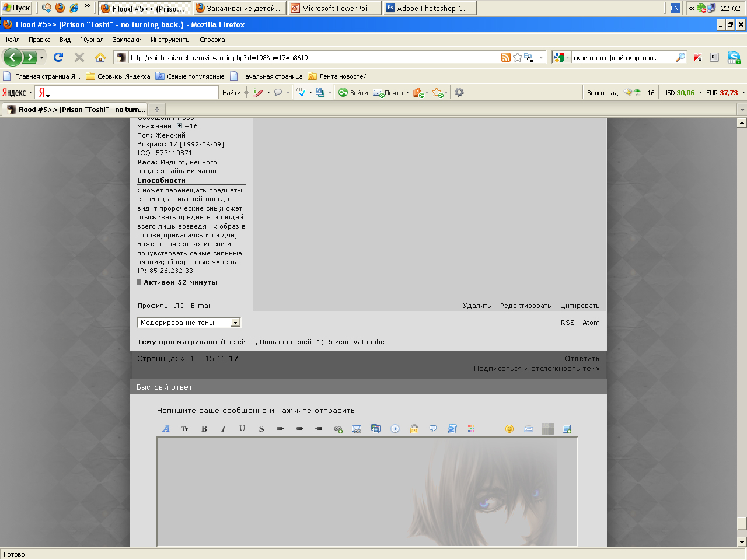Open the Правка menu
The image size is (747, 560).
pyautogui.click(x=40, y=40)
